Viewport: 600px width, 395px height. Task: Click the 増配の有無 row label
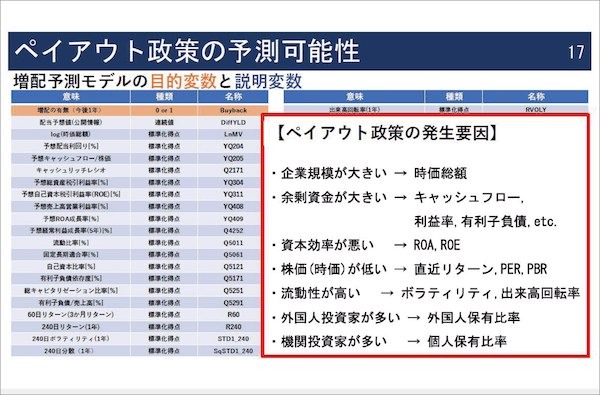tap(71, 110)
